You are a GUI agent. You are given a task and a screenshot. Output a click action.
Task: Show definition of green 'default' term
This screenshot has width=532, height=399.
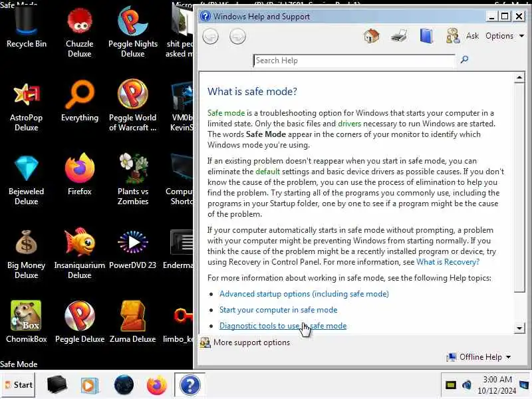pyautogui.click(x=268, y=172)
